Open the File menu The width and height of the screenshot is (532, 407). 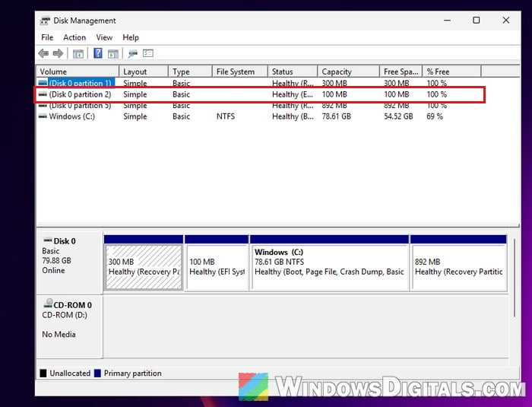[47, 37]
